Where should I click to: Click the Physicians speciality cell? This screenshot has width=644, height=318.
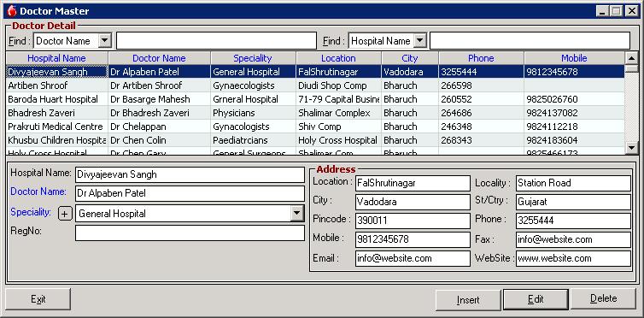(253, 113)
